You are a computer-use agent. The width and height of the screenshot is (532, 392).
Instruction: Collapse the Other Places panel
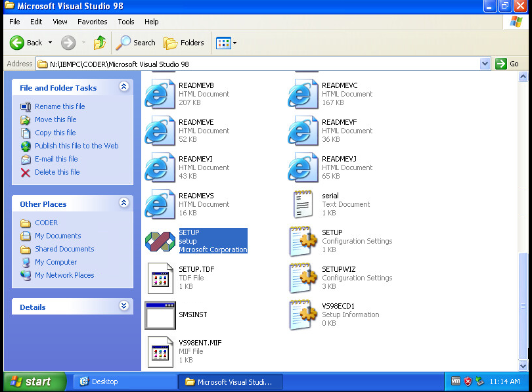pyautogui.click(x=124, y=204)
